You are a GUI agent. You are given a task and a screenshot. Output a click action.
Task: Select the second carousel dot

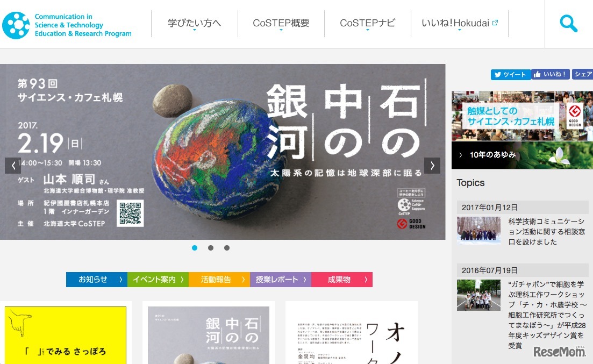coord(211,248)
